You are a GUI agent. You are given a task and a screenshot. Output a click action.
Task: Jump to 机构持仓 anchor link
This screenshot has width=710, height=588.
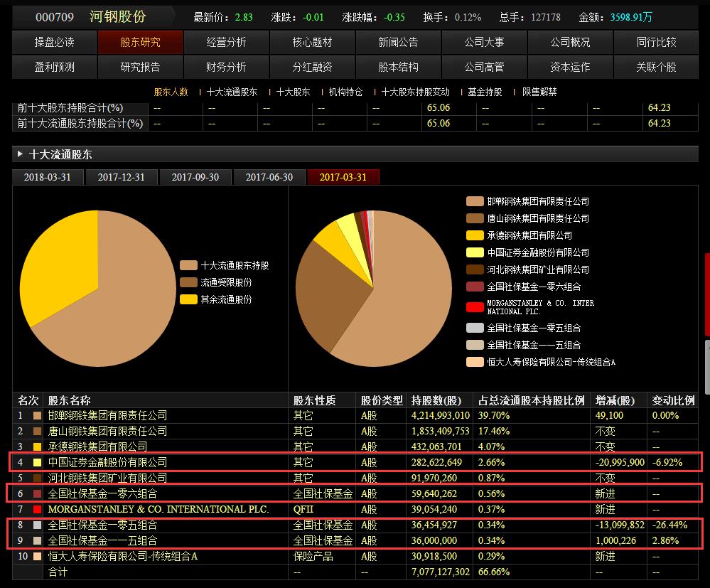tap(345, 92)
